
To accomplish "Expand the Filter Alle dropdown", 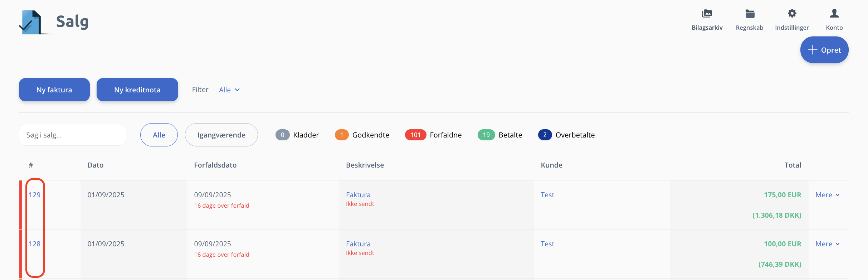I will (x=229, y=90).
